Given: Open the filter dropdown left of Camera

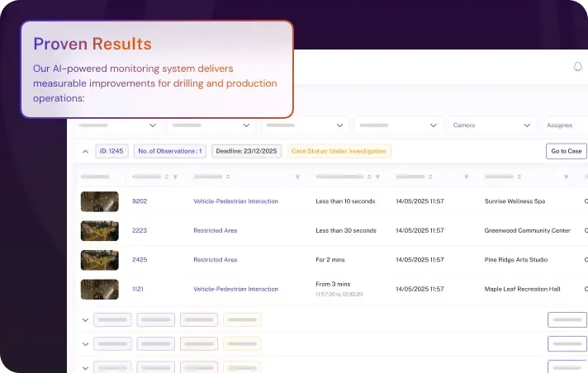Looking at the screenshot, I should tap(397, 125).
